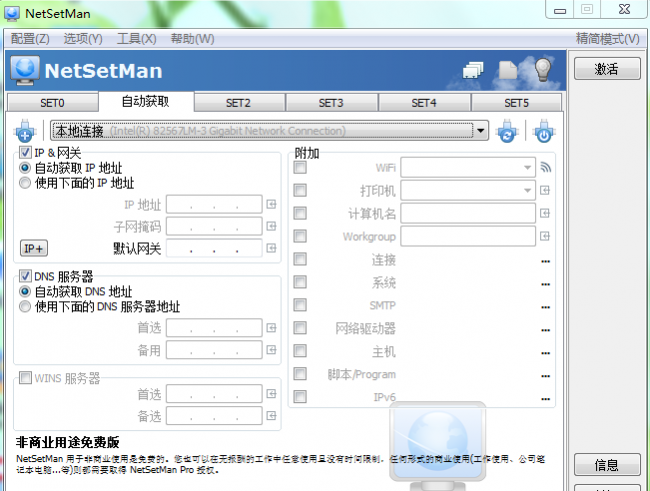This screenshot has height=491, width=650.
Task: Open the IPv6 settings ellipsis
Action: pos(546,399)
